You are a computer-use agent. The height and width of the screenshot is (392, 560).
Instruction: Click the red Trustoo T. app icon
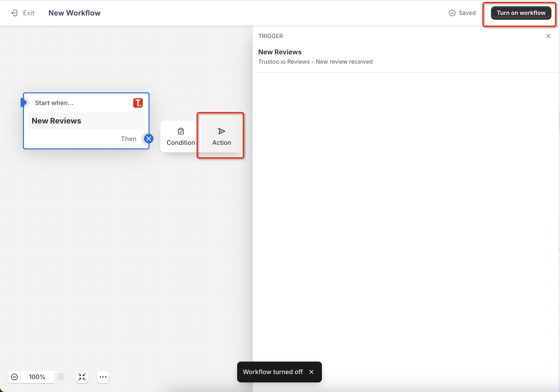point(138,103)
